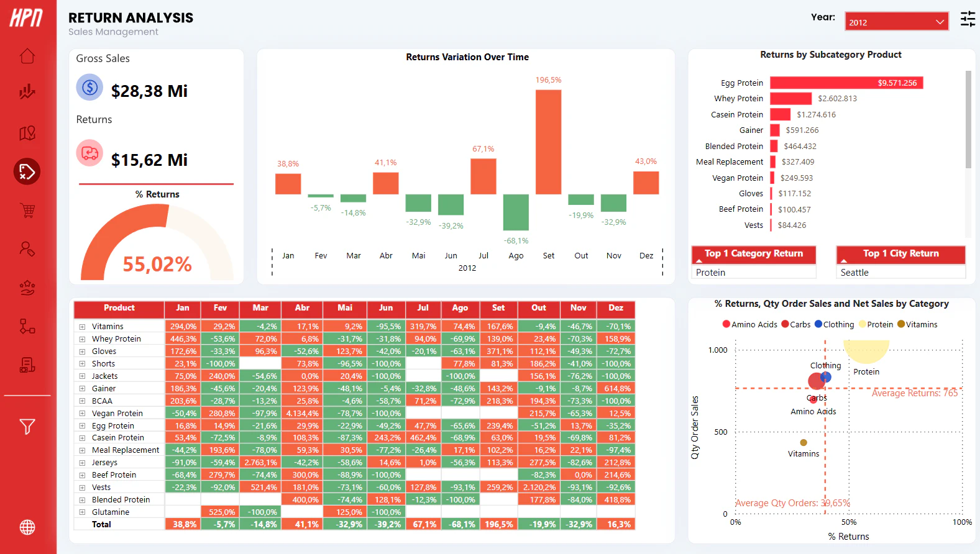Open the bar chart analytics icon in sidebar
This screenshot has width=980, height=554.
tap(27, 92)
